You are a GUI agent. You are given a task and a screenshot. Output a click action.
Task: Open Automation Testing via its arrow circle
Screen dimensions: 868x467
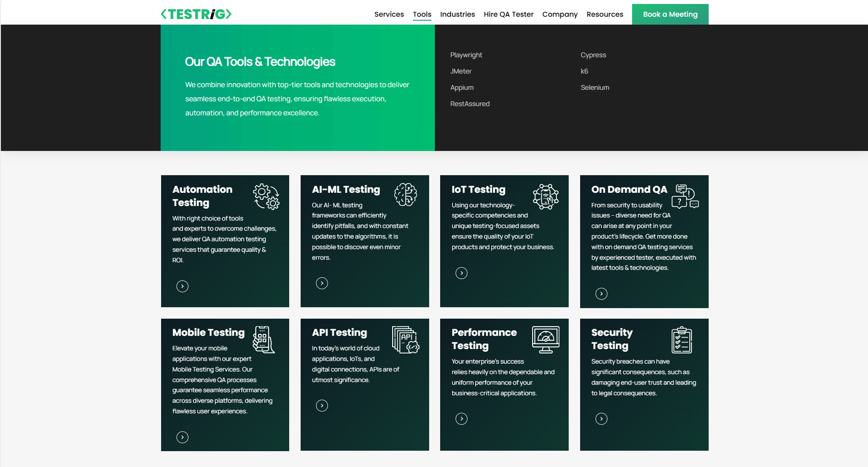click(182, 287)
